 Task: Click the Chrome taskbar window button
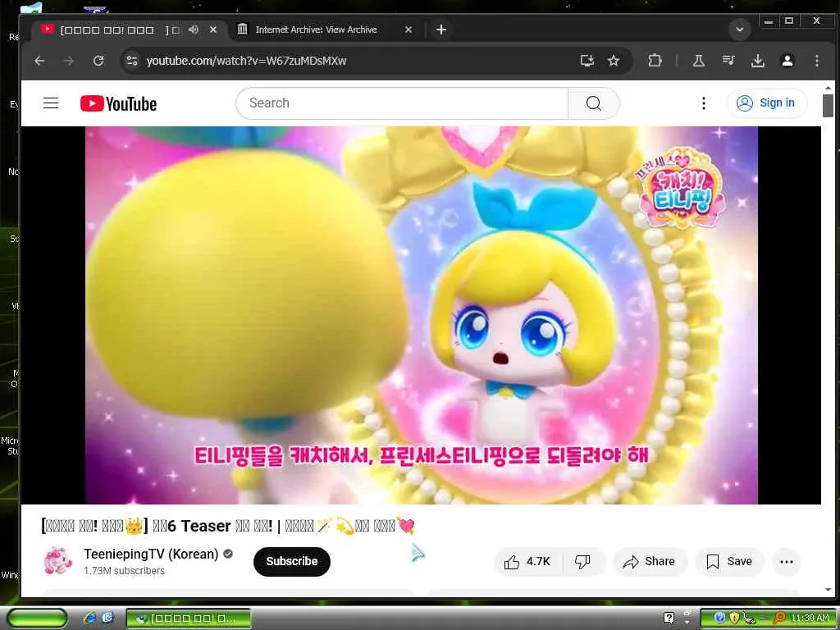(189, 619)
